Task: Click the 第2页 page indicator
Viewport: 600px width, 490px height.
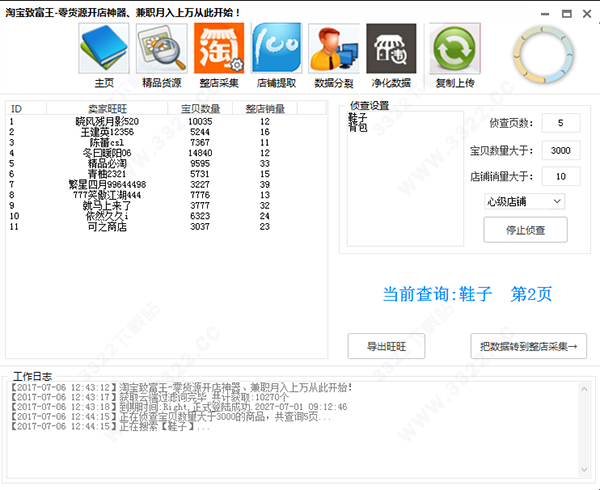Action: [x=531, y=294]
